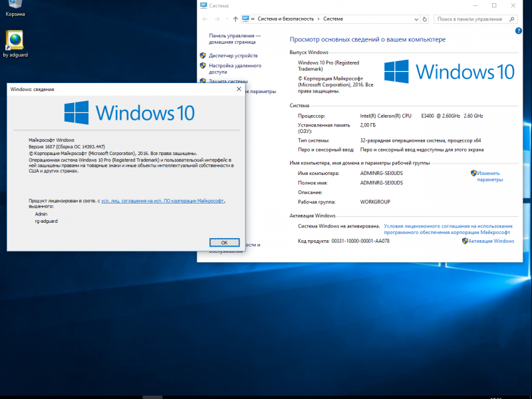
Task: Click Система Windows не активирована text
Action: point(338,226)
